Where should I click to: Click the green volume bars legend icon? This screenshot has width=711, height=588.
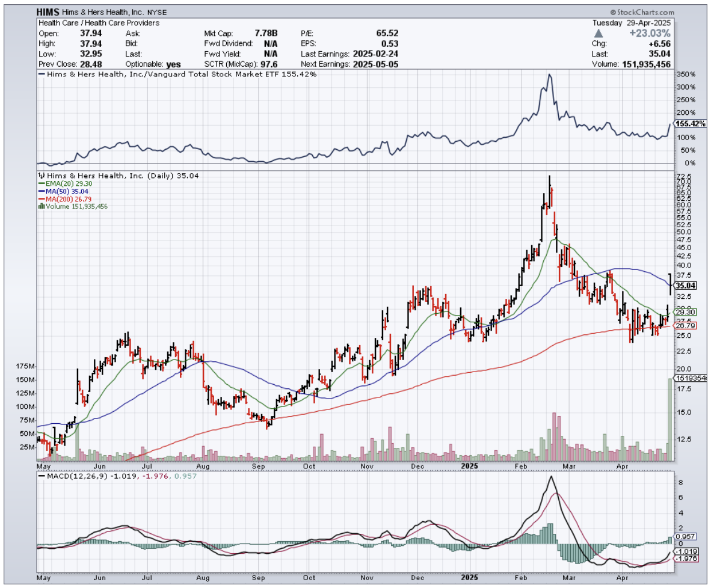tap(41, 206)
